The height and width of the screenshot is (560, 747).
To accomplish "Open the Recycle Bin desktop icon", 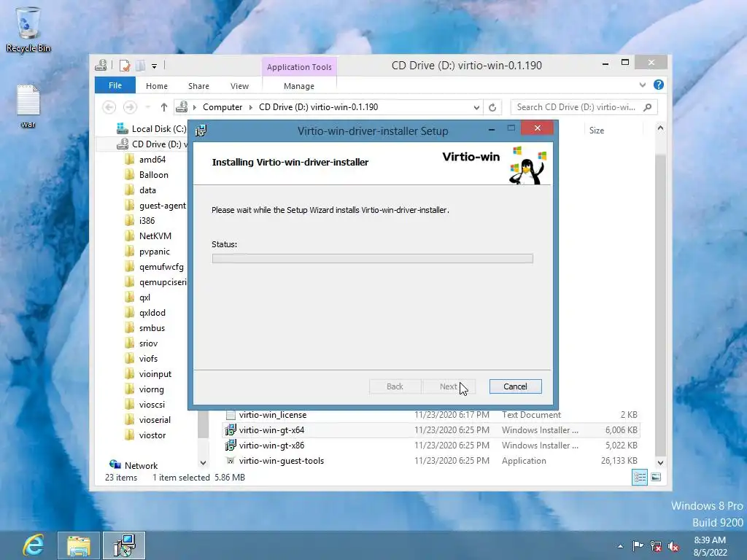I will 28,29.
